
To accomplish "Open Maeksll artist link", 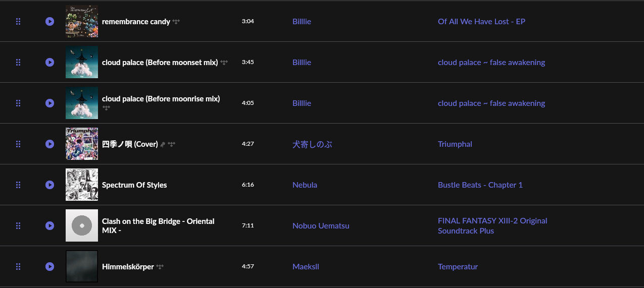I will 306,266.
